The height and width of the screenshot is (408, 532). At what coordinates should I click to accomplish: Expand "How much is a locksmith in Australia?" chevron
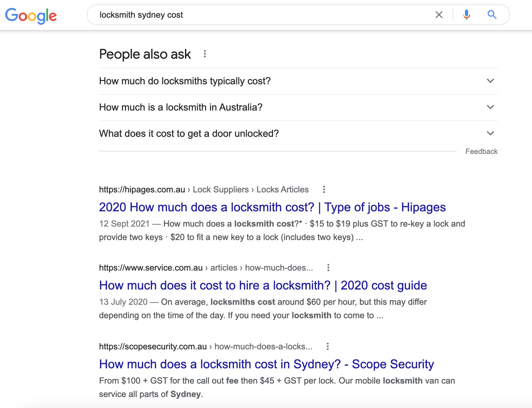(490, 107)
